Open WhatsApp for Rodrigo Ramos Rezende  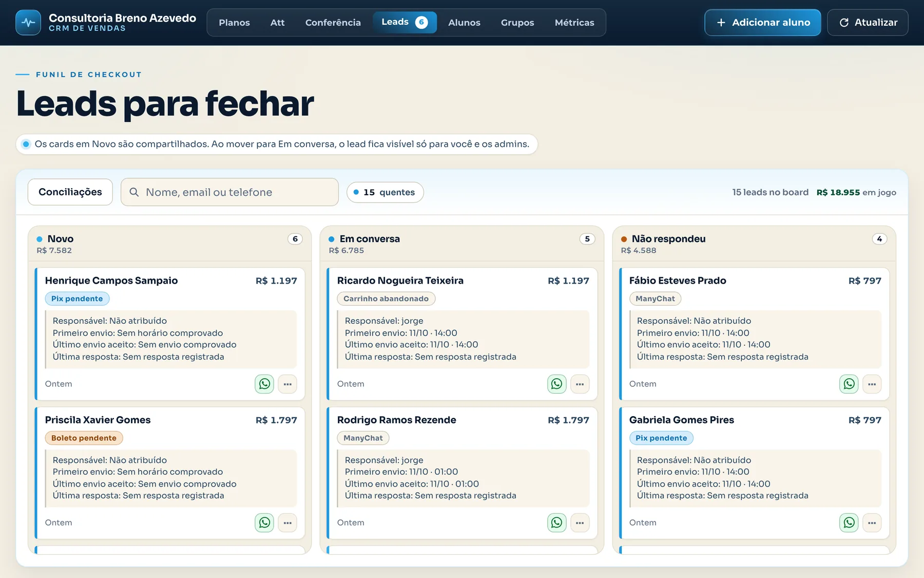(556, 523)
